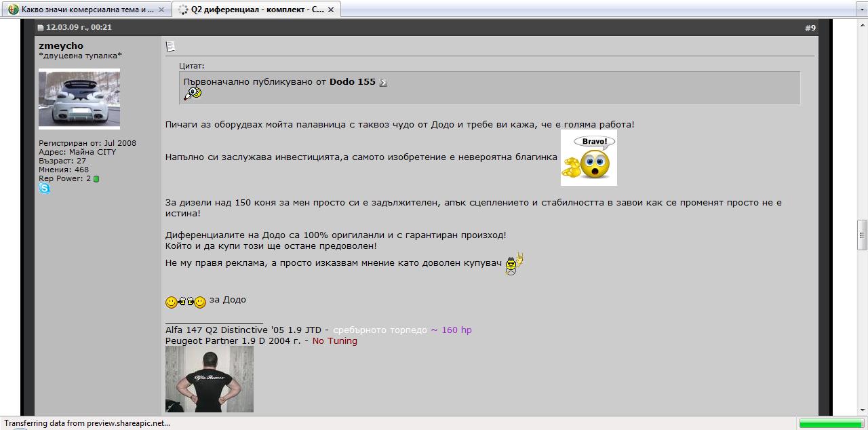Open zmeycho's user profile link
The height and width of the screenshot is (430, 868).
pyautogui.click(x=61, y=45)
